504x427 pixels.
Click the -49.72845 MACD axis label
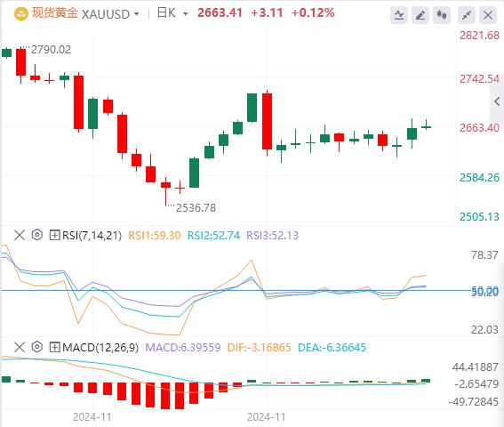[x=474, y=402]
